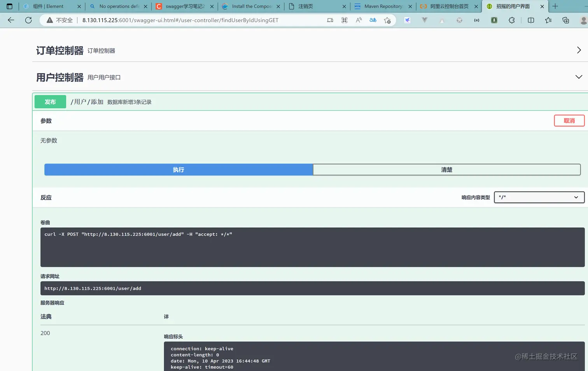Close the 'No operations defi' tab
This screenshot has width=588, height=371.
146,7
